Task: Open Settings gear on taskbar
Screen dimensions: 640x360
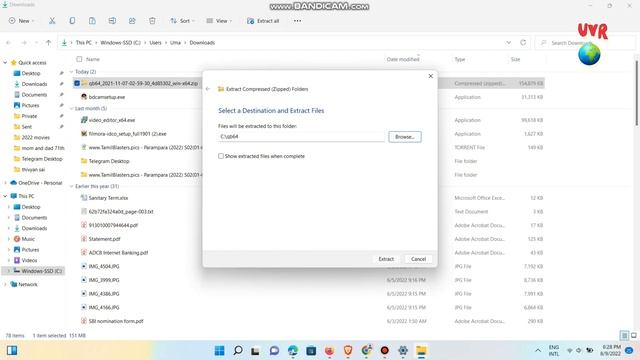Action: (x=403, y=351)
